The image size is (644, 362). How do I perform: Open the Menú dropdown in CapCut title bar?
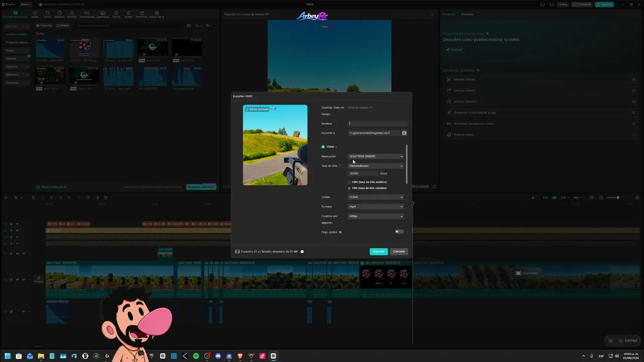[x=25, y=5]
